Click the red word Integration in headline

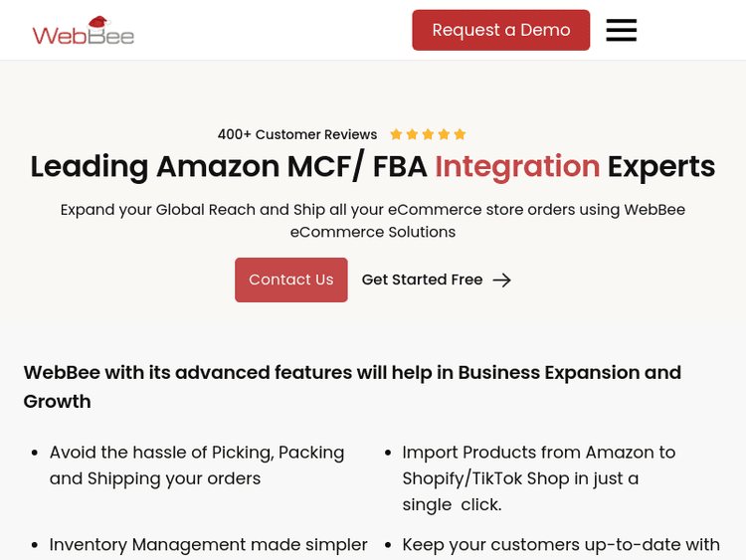coord(517,166)
